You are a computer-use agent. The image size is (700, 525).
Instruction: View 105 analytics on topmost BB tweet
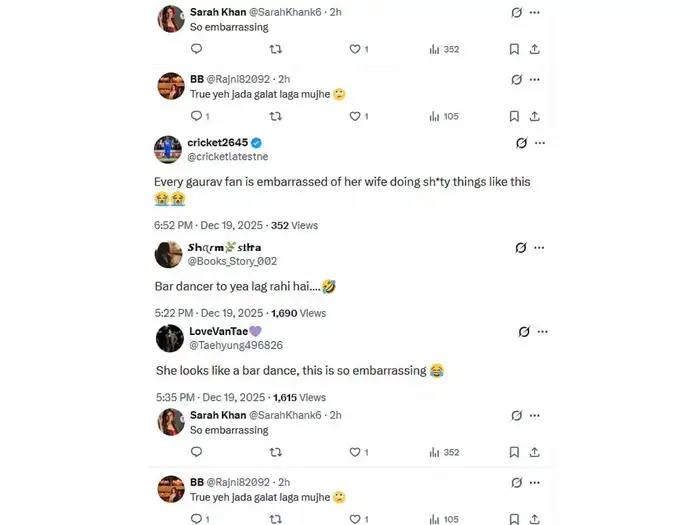click(x=443, y=116)
